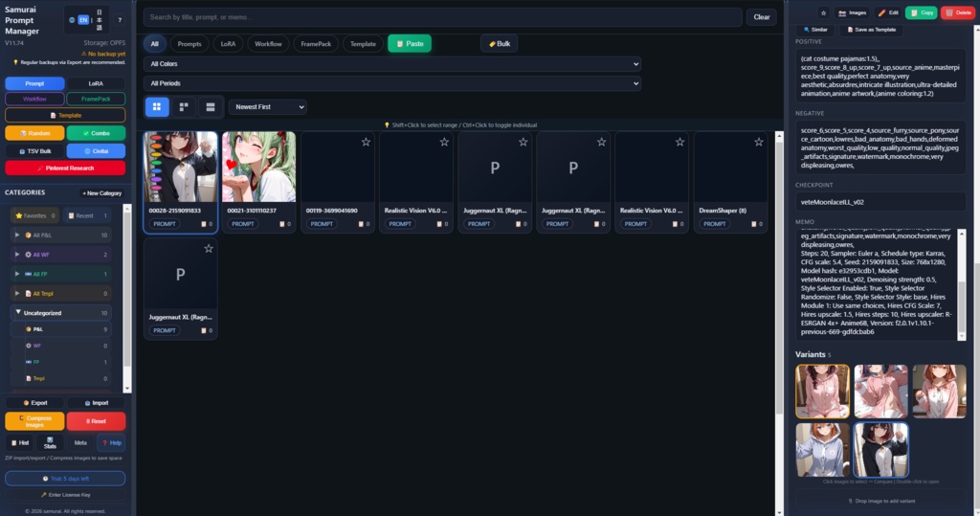This screenshot has width=980, height=516.
Task: Click the Bulk button in filter bar
Action: point(500,44)
